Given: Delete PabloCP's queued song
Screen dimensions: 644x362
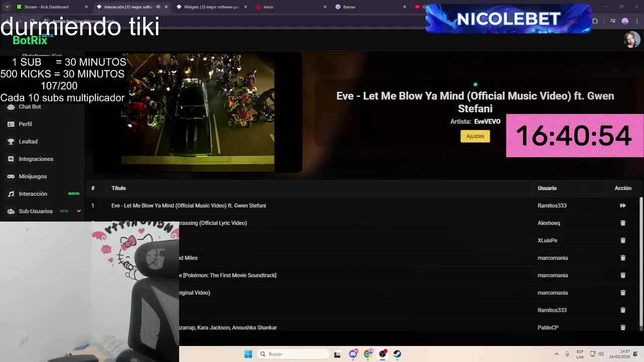Looking at the screenshot, I should [x=623, y=327].
